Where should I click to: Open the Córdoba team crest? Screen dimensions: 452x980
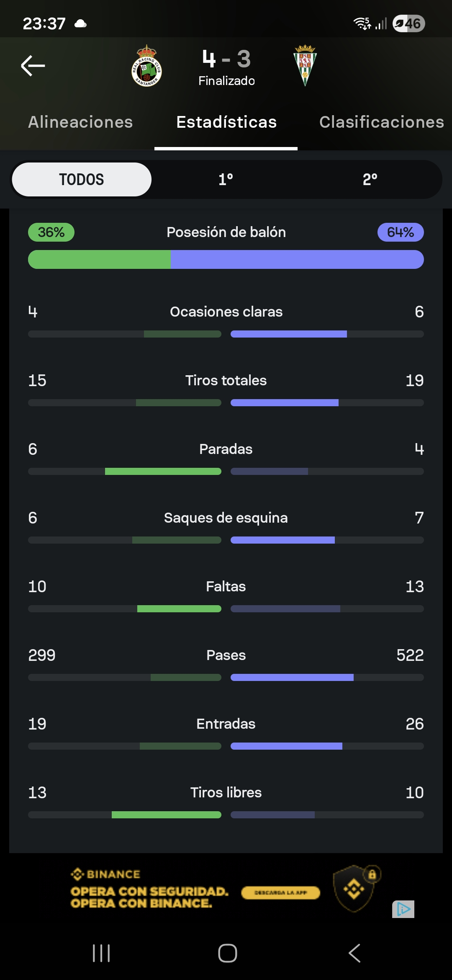(305, 65)
